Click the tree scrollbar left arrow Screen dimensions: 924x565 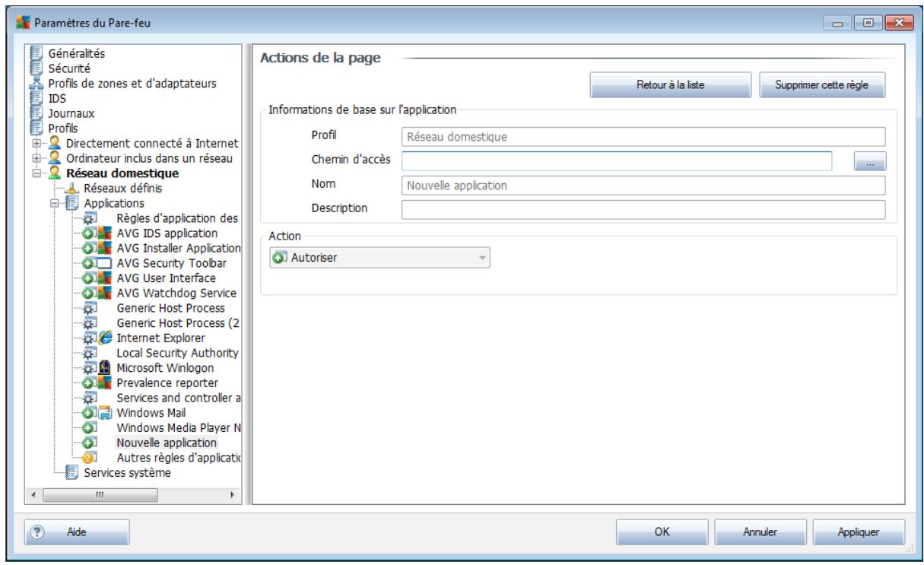(33, 494)
